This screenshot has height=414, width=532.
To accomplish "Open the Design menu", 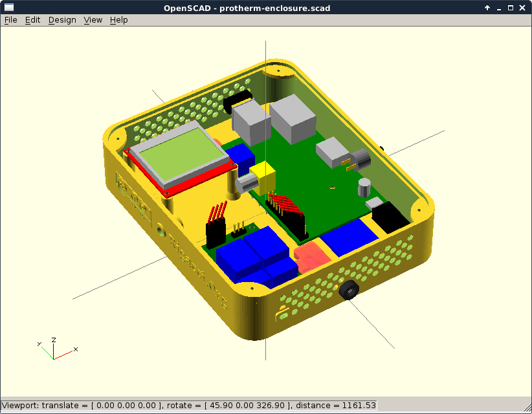I will 62,20.
